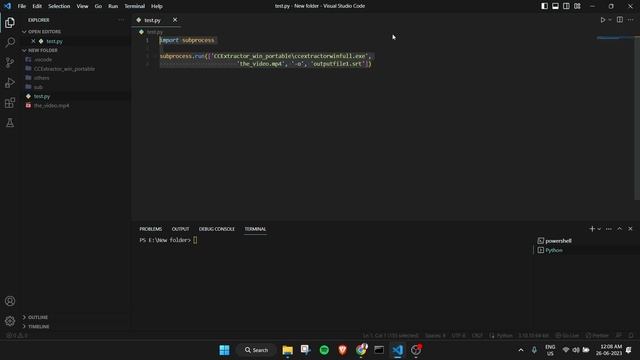Maximize the panel with the up chevron
Viewport: 640px width, 360px height.
[620, 229]
